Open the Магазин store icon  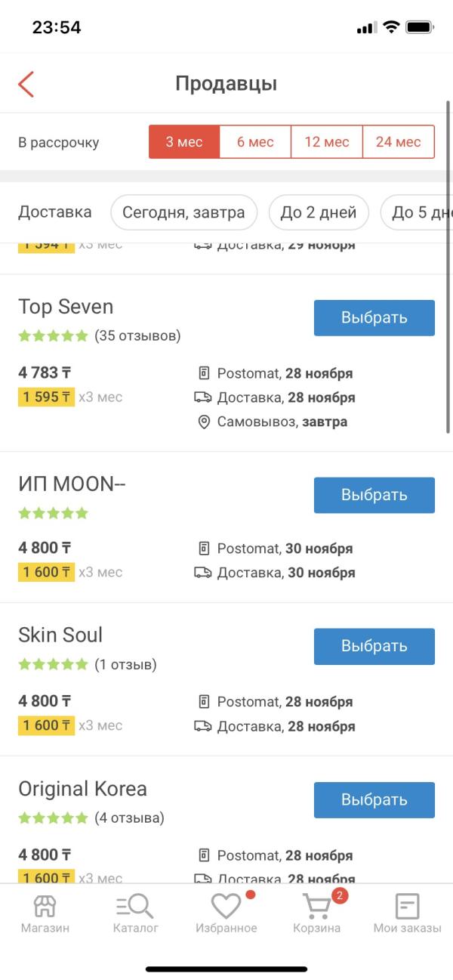[x=45, y=906]
